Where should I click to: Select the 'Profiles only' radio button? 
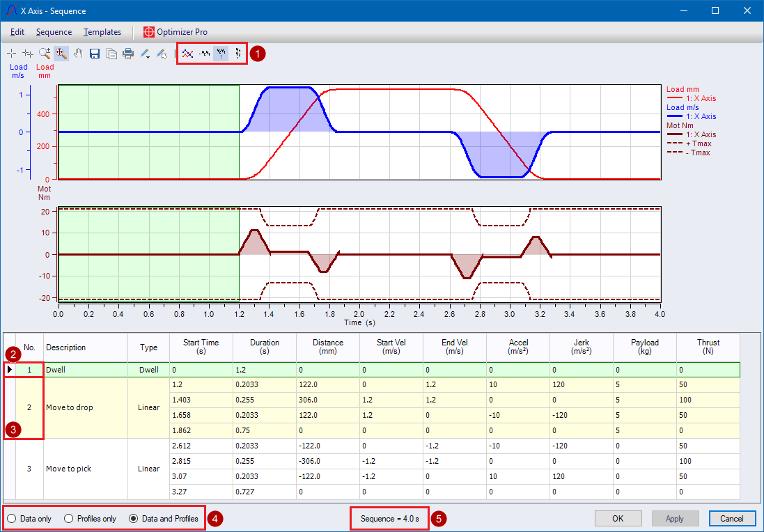click(x=68, y=519)
